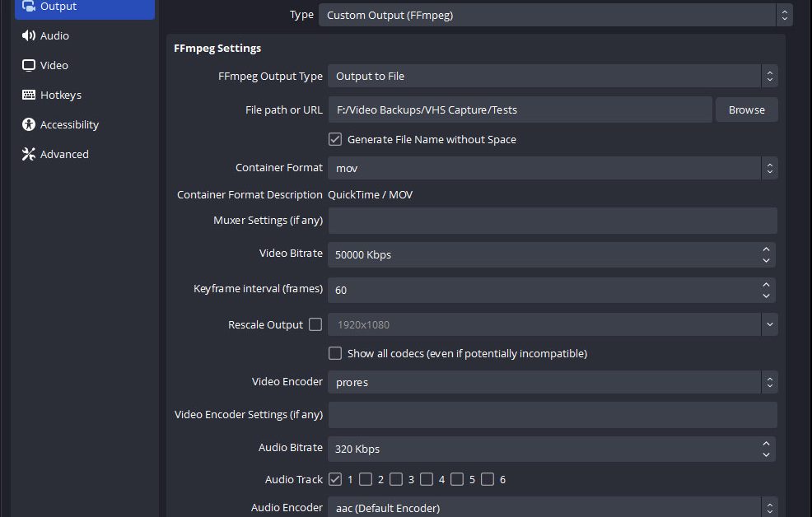
Task: Expand the Video Encoder dropdown
Action: tap(552, 383)
